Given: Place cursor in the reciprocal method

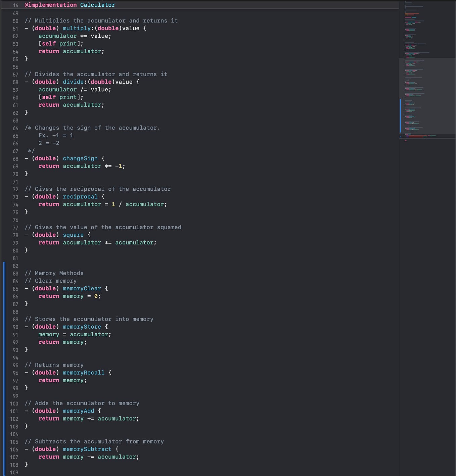Looking at the screenshot, I should pos(80,196).
